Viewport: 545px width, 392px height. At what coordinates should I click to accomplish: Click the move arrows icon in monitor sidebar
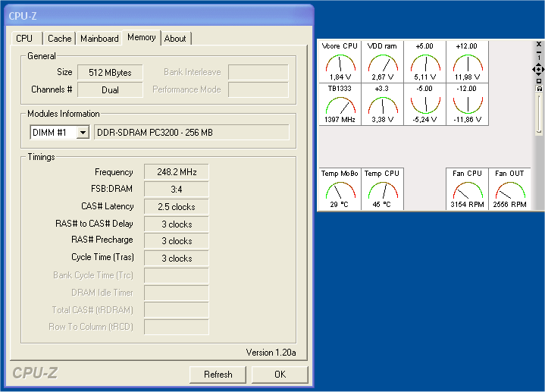538,70
